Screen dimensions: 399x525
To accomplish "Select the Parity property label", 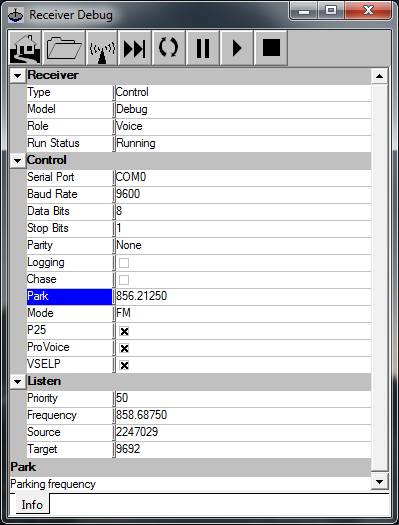I will [x=40, y=245].
